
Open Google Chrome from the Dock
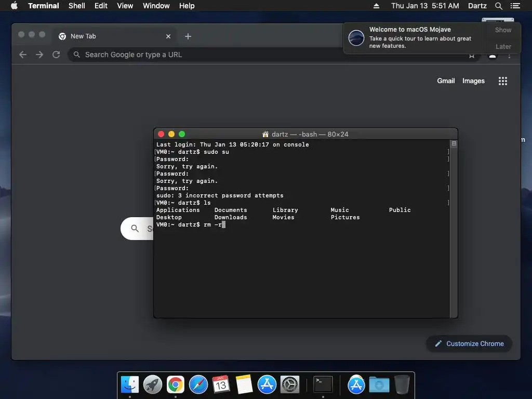click(176, 384)
